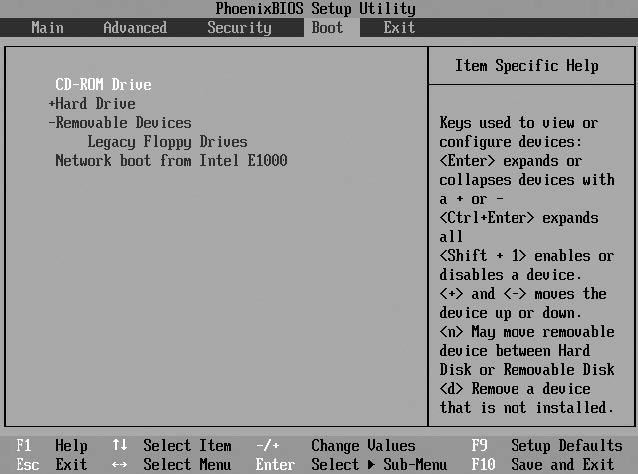This screenshot has width=638, height=474.
Task: Click the Esc Exit shortcut label
Action: pos(52,464)
